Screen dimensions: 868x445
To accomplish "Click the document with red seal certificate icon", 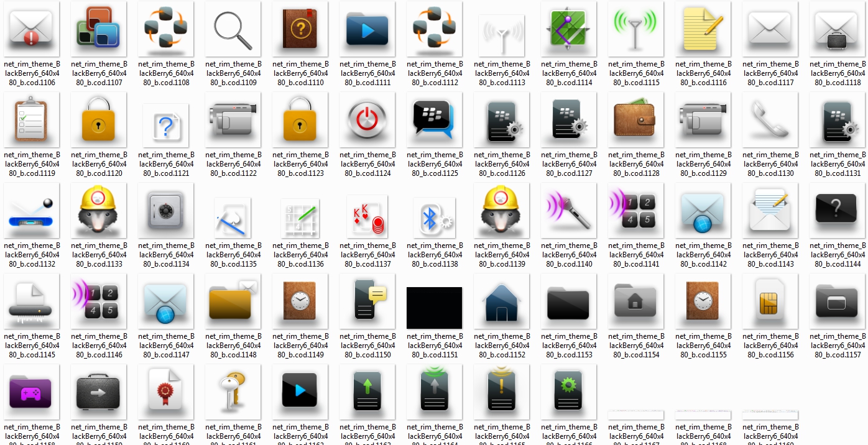I will (x=166, y=392).
